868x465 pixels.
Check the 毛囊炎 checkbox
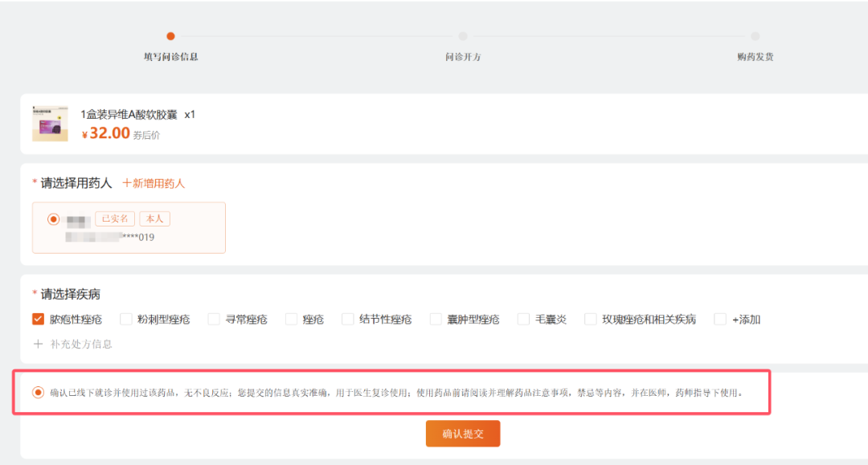[x=524, y=319]
